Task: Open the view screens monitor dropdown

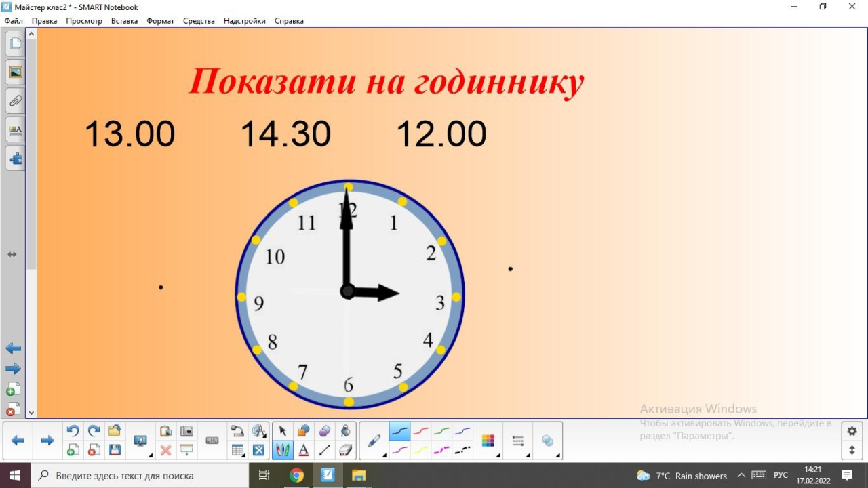Action: pyautogui.click(x=141, y=441)
